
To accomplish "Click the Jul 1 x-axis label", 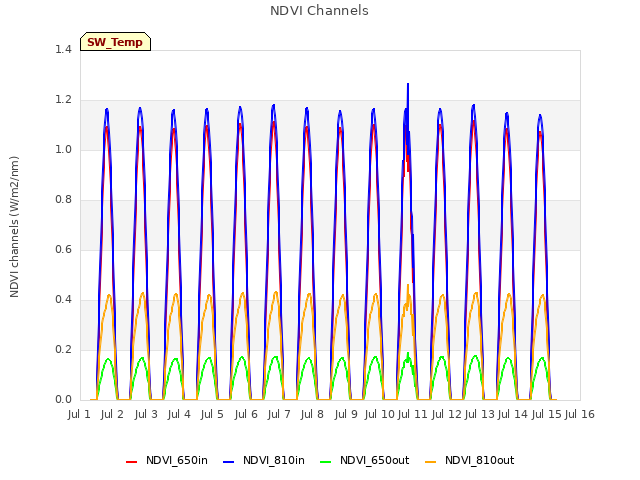I will pyautogui.click(x=79, y=414).
